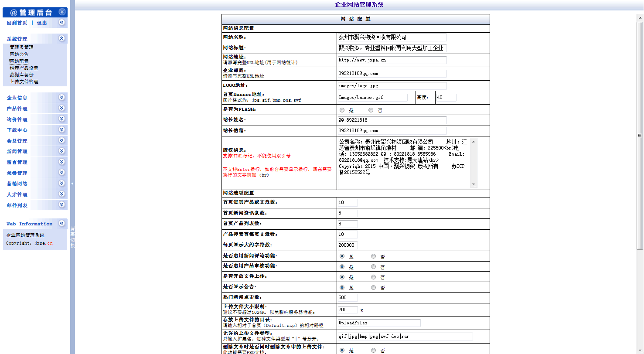644x354 pixels.
Task: Expand the 企业信息 menu section
Action: (x=61, y=98)
